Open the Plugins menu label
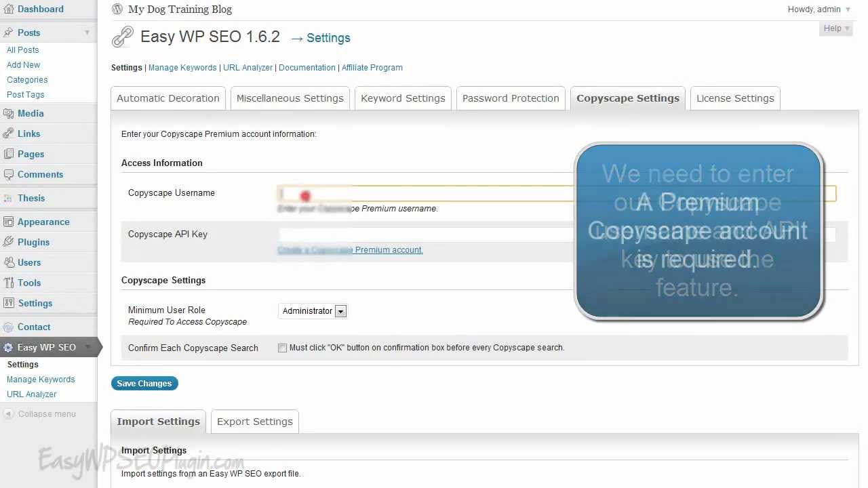Image resolution: width=868 pixels, height=488 pixels. tap(33, 242)
